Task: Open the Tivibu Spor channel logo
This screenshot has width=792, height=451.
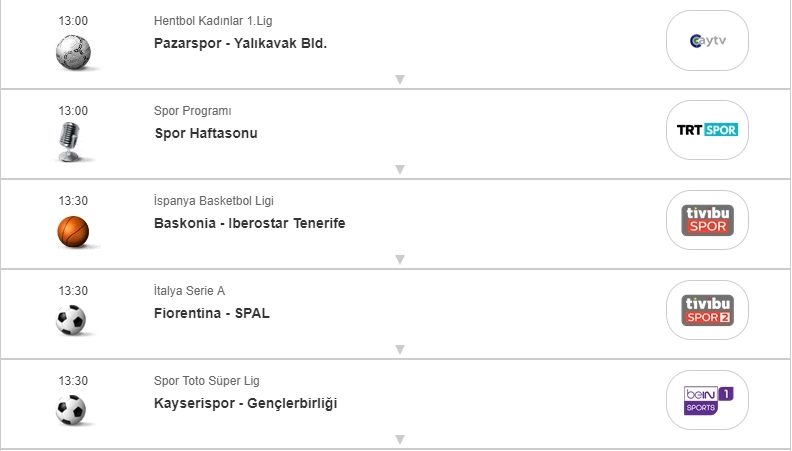Action: click(707, 220)
